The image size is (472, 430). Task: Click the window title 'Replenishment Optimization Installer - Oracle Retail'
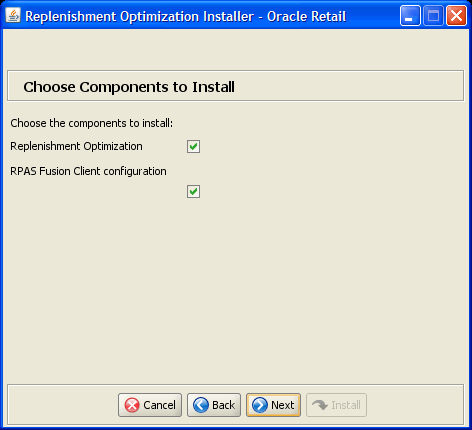pos(186,16)
